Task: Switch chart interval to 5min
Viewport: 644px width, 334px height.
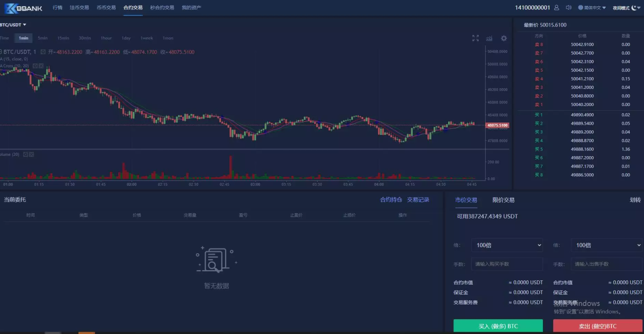Action: [43, 38]
